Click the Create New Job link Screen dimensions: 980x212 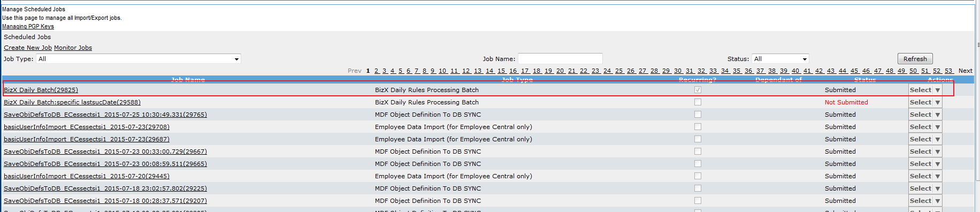click(28, 48)
